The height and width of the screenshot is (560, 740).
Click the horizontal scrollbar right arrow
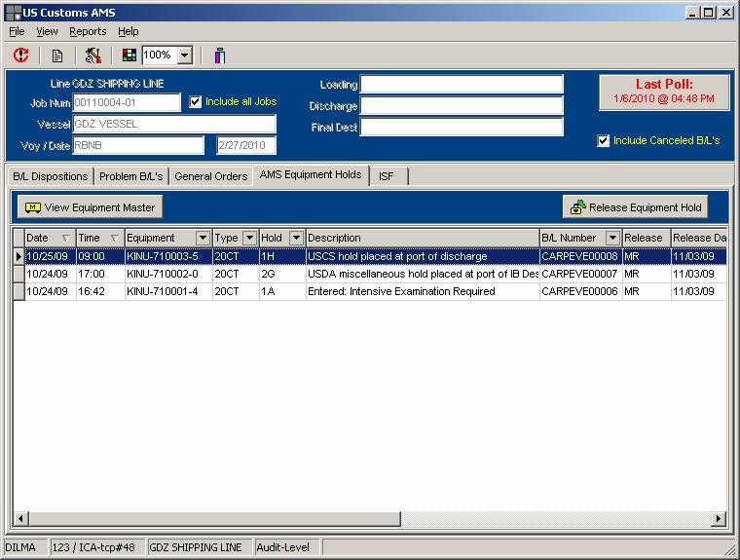[x=720, y=519]
